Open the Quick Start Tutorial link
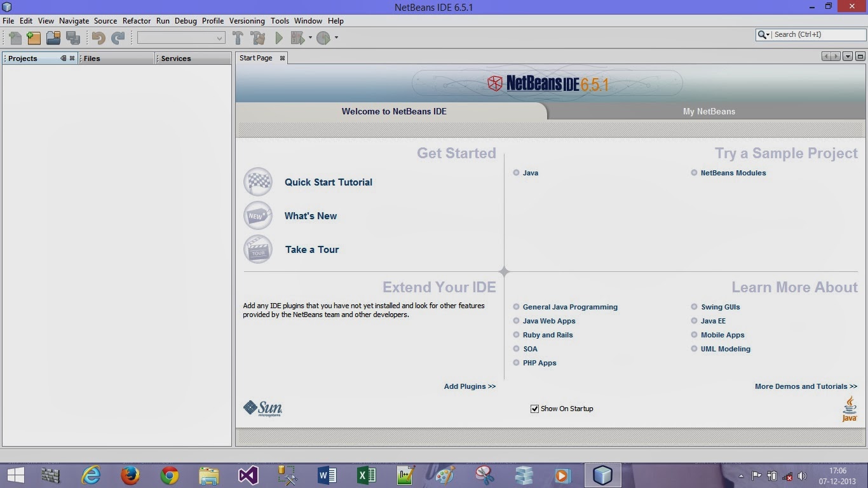Viewport: 868px width, 488px height. 329,182
